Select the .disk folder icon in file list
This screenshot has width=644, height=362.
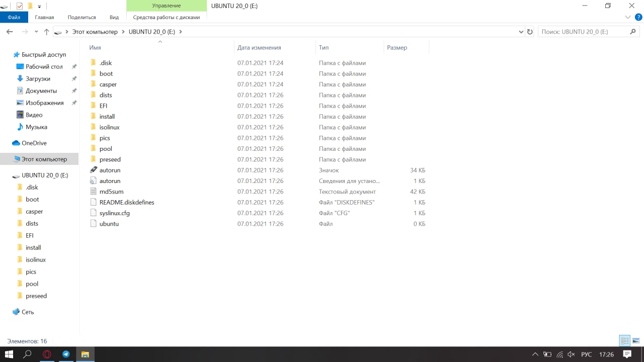pyautogui.click(x=94, y=63)
